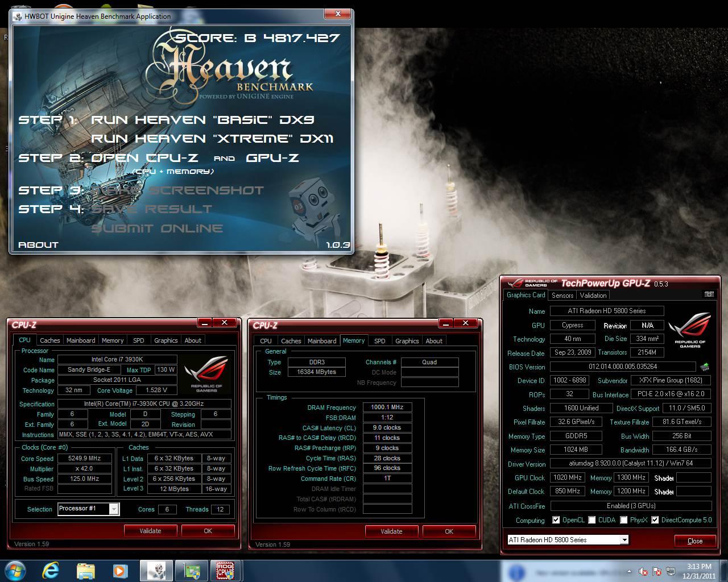728x582 pixels.
Task: Click About in the Heaven benchmark window
Action: pyautogui.click(x=38, y=244)
